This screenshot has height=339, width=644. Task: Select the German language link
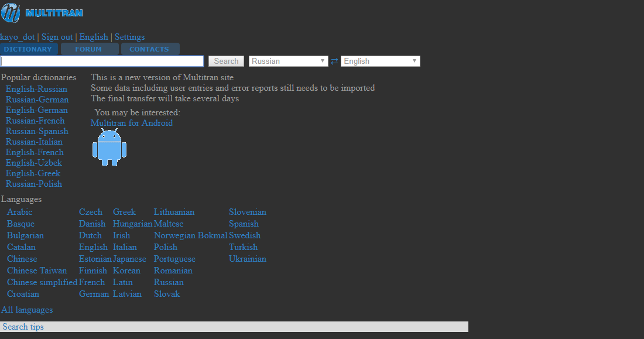click(94, 295)
